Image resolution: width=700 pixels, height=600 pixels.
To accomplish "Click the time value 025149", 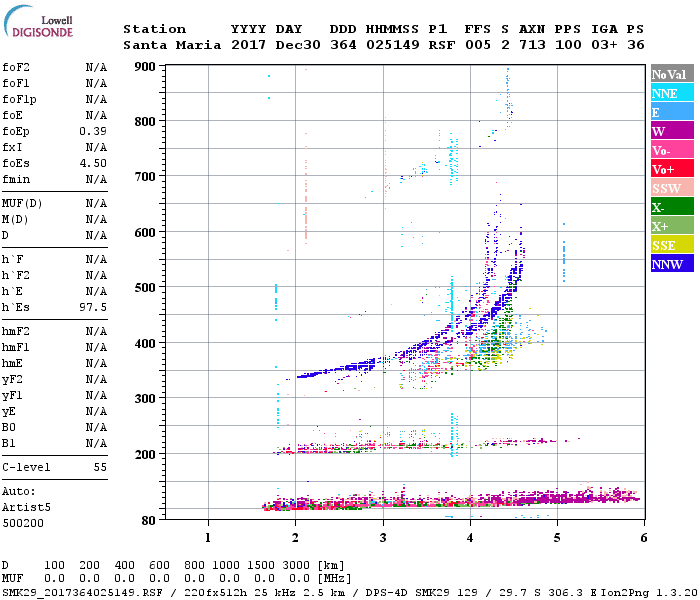I will (392, 45).
